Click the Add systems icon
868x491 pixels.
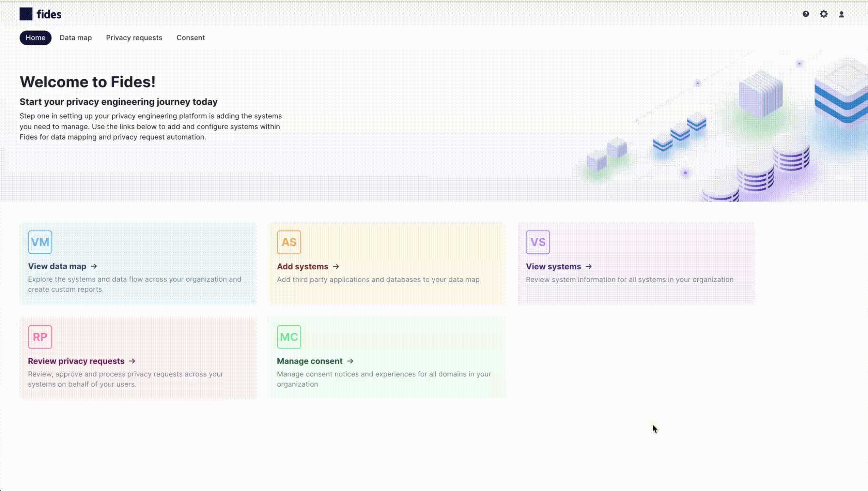(289, 242)
